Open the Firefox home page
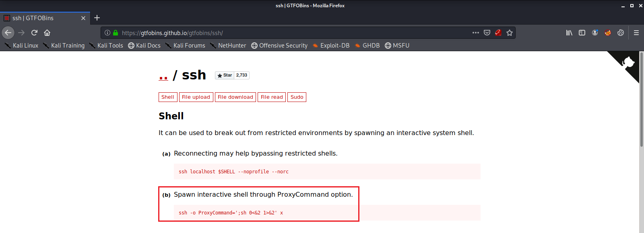This screenshot has width=644, height=233. (47, 33)
